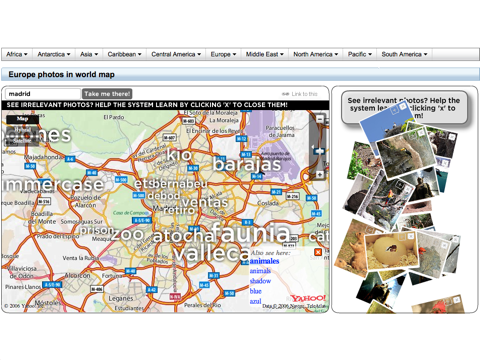Switch map view to Satellite mode
Screen dimensions: 480x360
[22, 141]
